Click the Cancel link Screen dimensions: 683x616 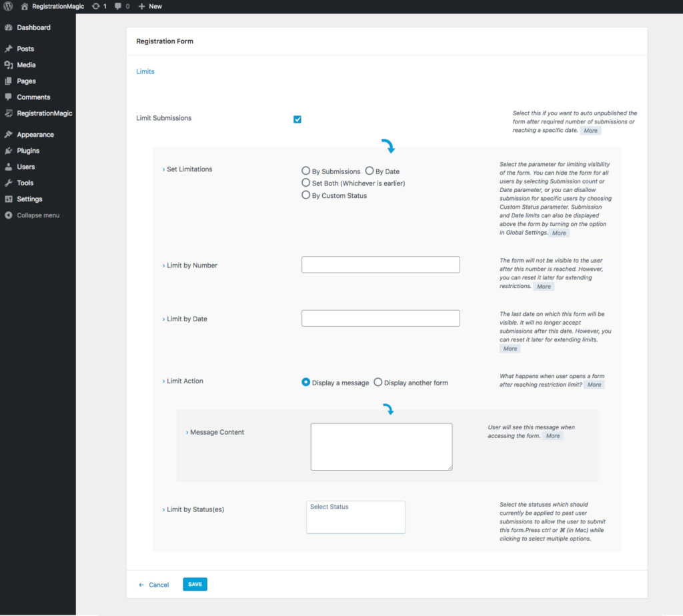[158, 585]
